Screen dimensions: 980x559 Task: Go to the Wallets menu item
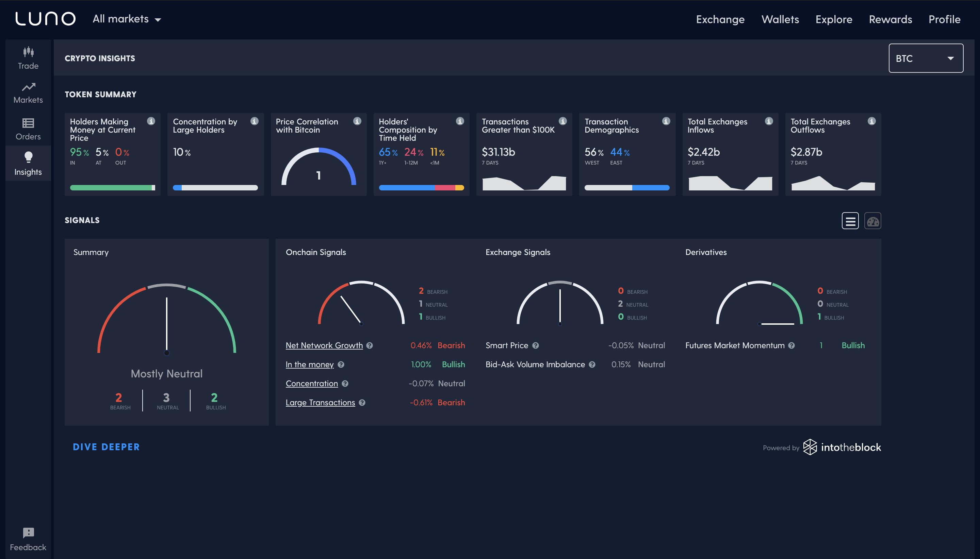tap(780, 19)
